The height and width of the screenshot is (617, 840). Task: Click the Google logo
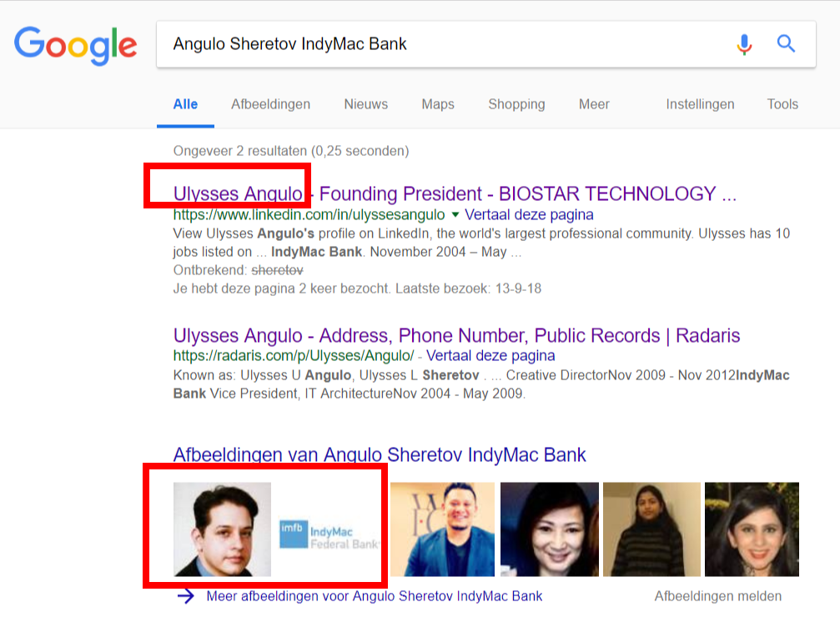pyautogui.click(x=75, y=45)
